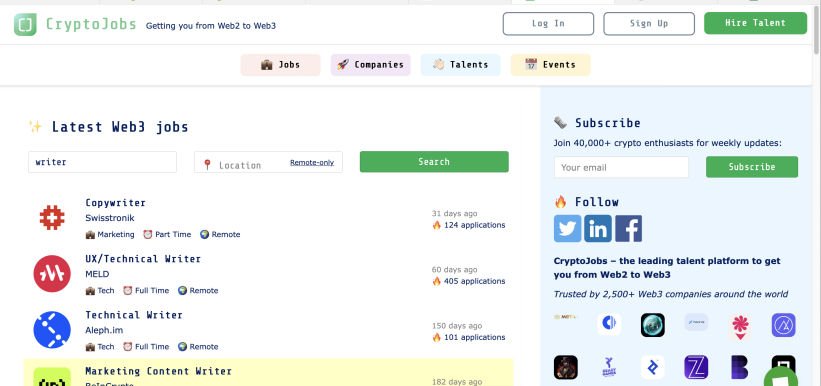Image resolution: width=821 pixels, height=386 pixels.
Task: Click the Log In button
Action: pos(548,24)
